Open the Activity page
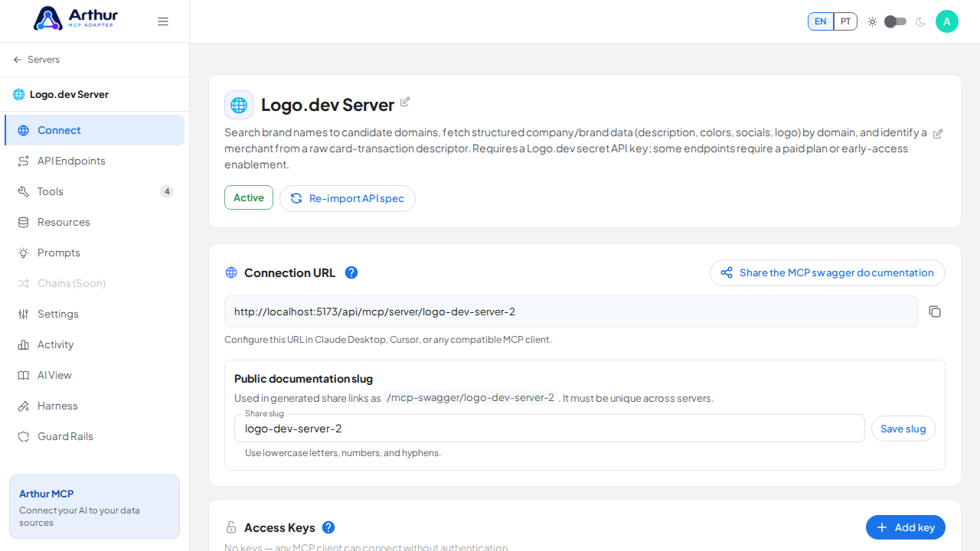The image size is (980, 551). tap(95, 344)
